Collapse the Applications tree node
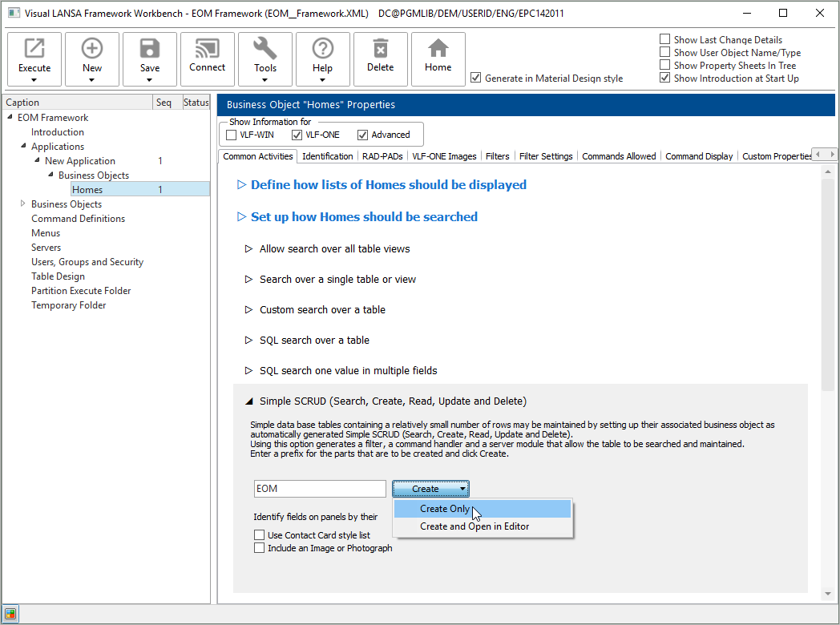 tap(23, 146)
